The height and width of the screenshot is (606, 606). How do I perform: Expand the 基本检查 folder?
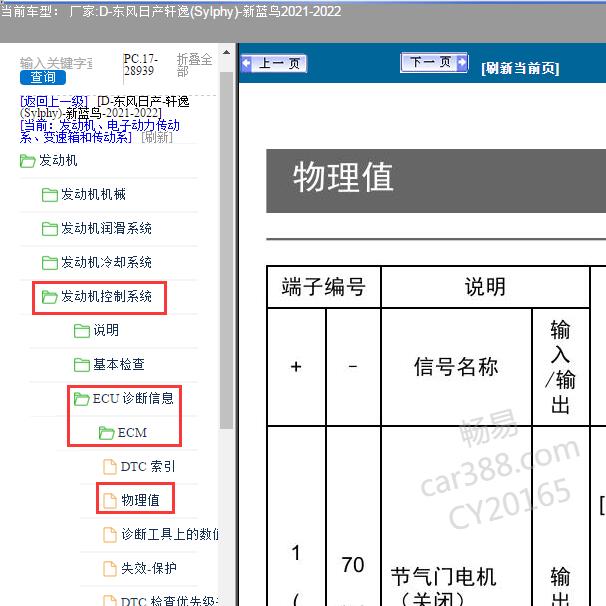point(119,364)
